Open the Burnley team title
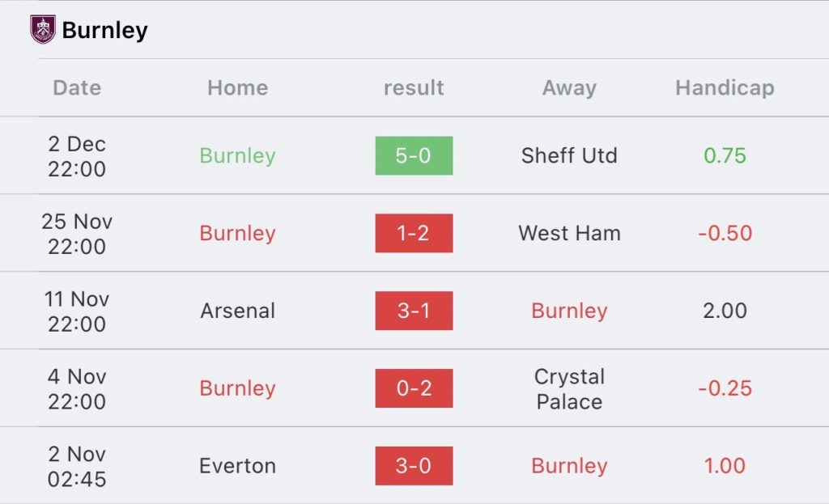 click(104, 30)
